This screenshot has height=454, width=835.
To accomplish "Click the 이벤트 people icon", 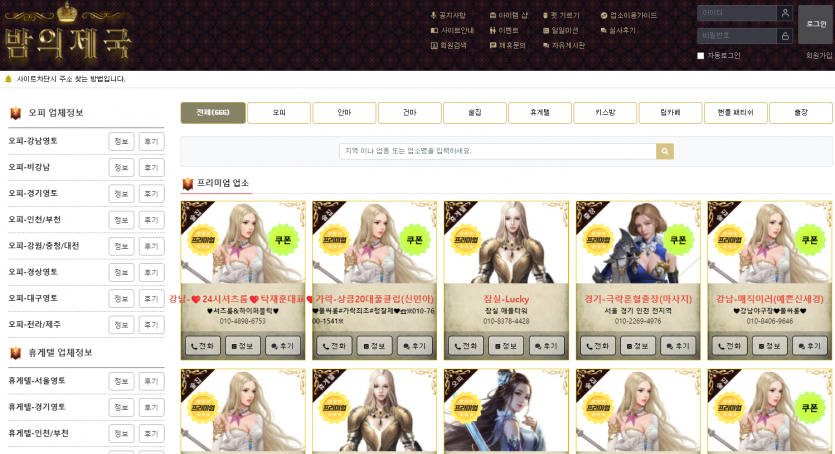I will tap(493, 30).
